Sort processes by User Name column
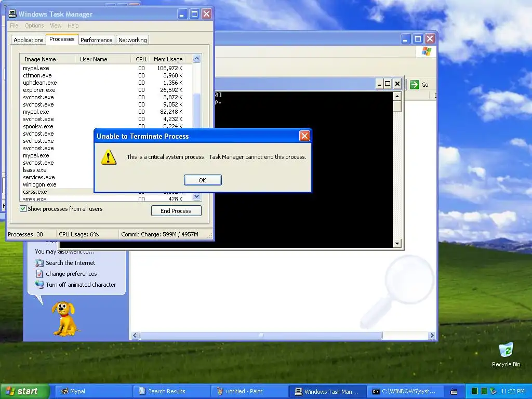 coord(103,59)
